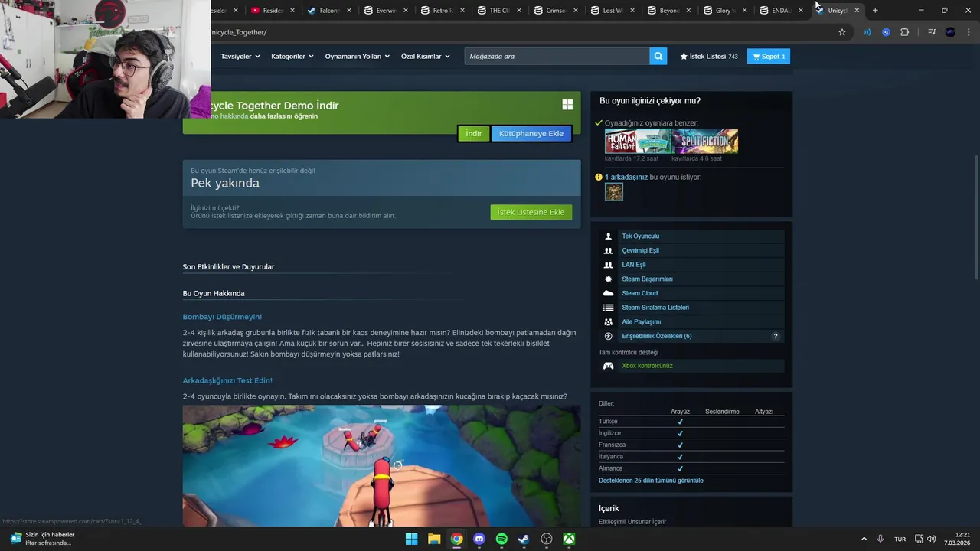Click the Tek Oyunculu feature icon
The width and height of the screenshot is (980, 551).
click(609, 236)
